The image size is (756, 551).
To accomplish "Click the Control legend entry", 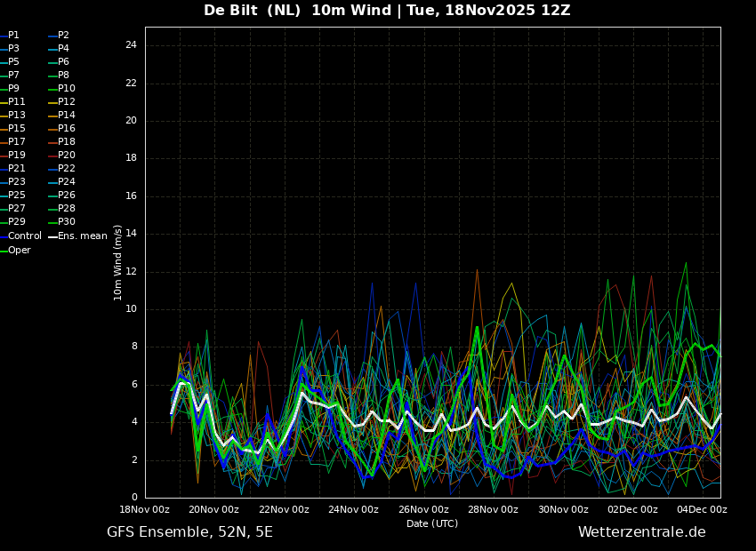I will (x=20, y=236).
